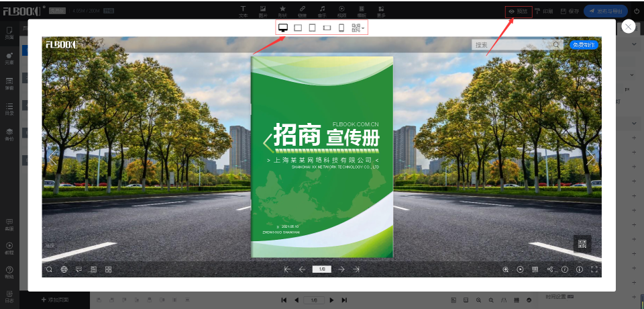Insert a link with chain icon tool
The height and width of the screenshot is (309, 644).
(303, 11)
